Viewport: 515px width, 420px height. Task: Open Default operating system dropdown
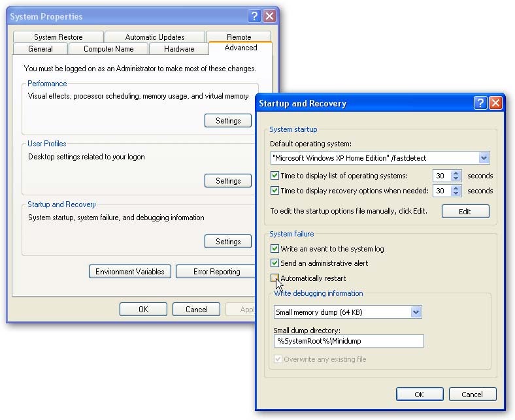click(484, 158)
